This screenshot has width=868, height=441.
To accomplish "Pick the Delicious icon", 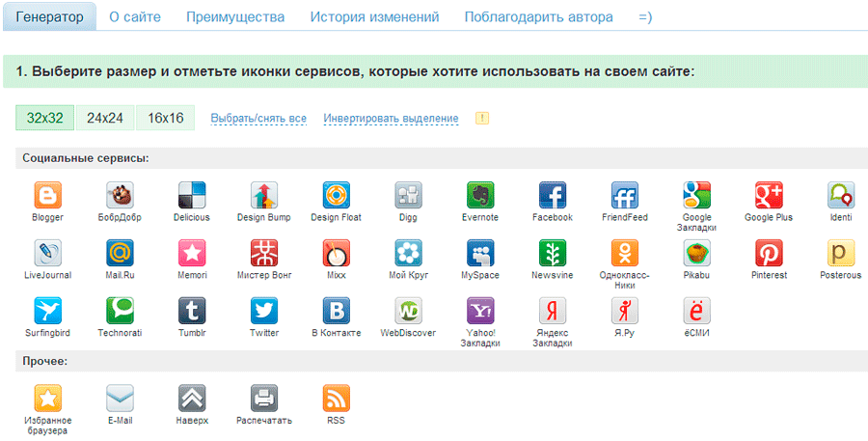I will (192, 195).
